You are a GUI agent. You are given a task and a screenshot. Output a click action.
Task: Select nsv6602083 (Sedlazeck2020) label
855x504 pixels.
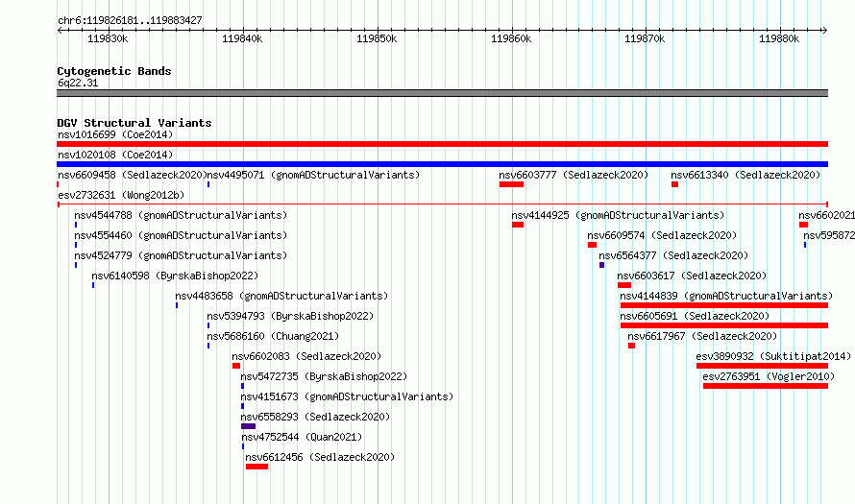point(306,356)
